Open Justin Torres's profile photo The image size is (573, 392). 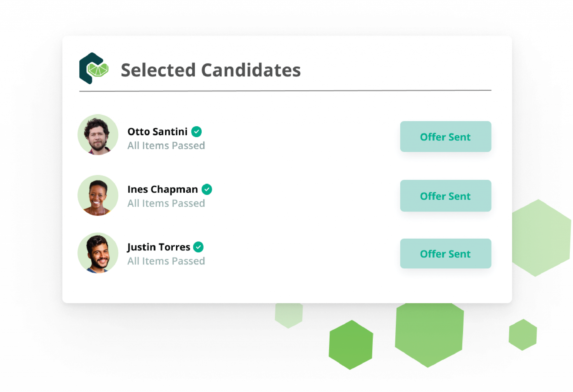click(x=98, y=253)
